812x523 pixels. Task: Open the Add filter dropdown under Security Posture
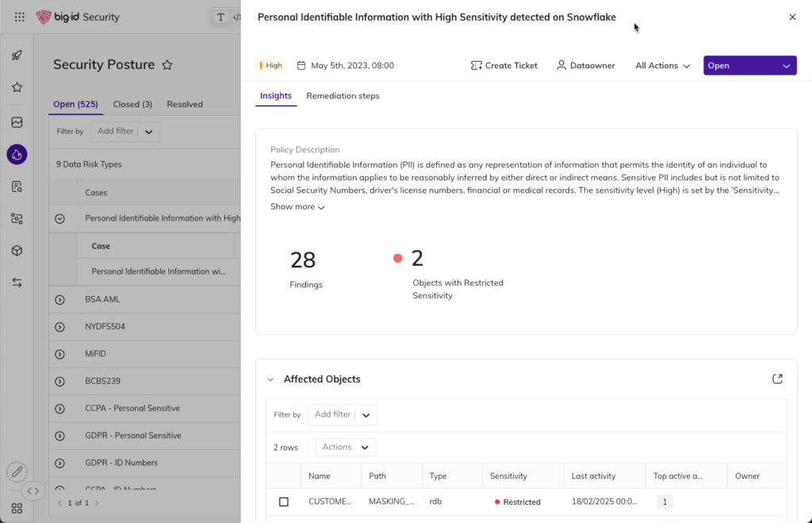pos(125,132)
